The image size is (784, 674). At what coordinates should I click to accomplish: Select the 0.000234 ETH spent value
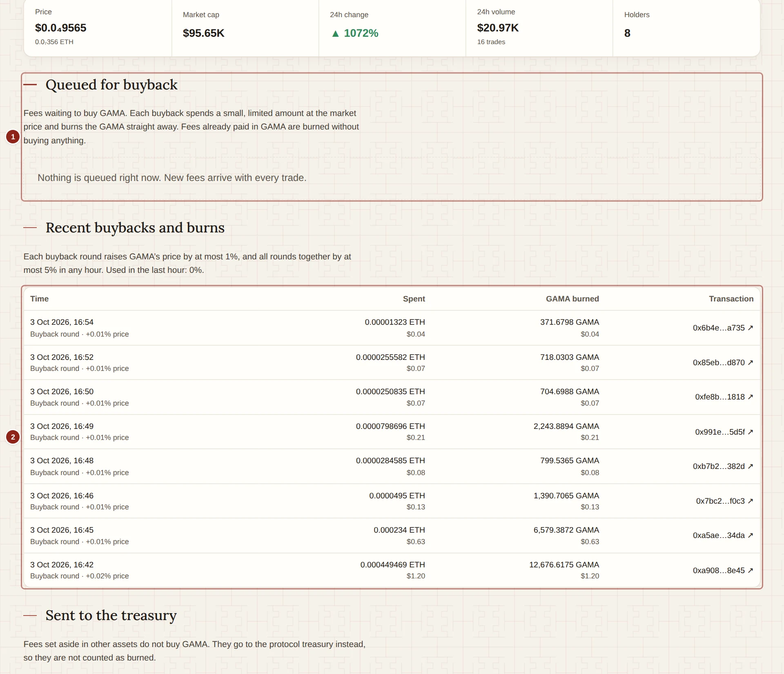[x=399, y=530]
